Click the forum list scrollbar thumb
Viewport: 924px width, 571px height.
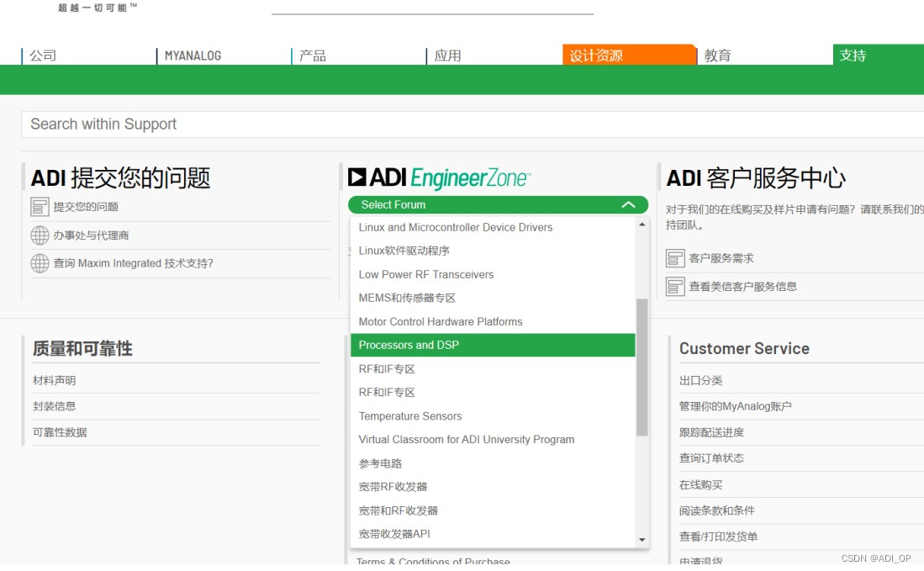coord(642,367)
